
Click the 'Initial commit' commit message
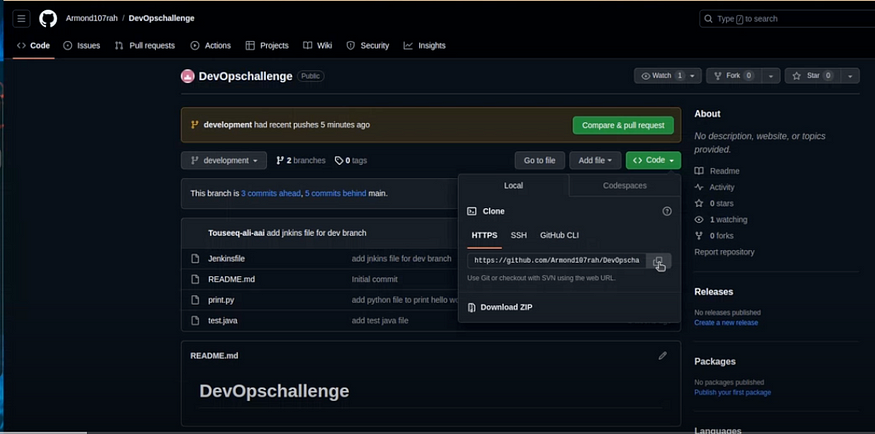[x=374, y=279]
